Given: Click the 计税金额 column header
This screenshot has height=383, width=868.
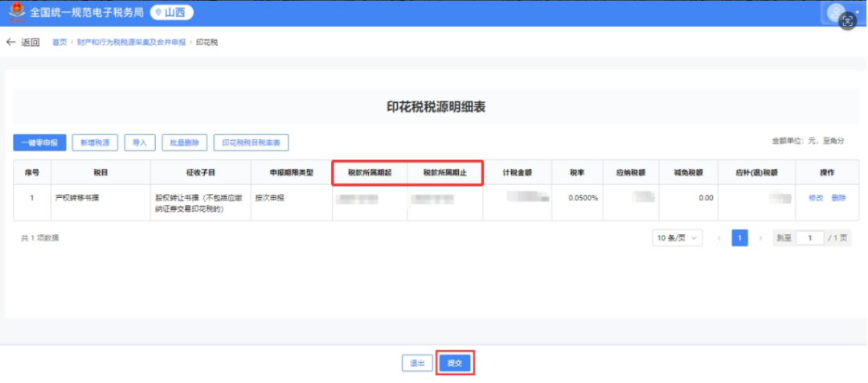Looking at the screenshot, I should (x=517, y=172).
